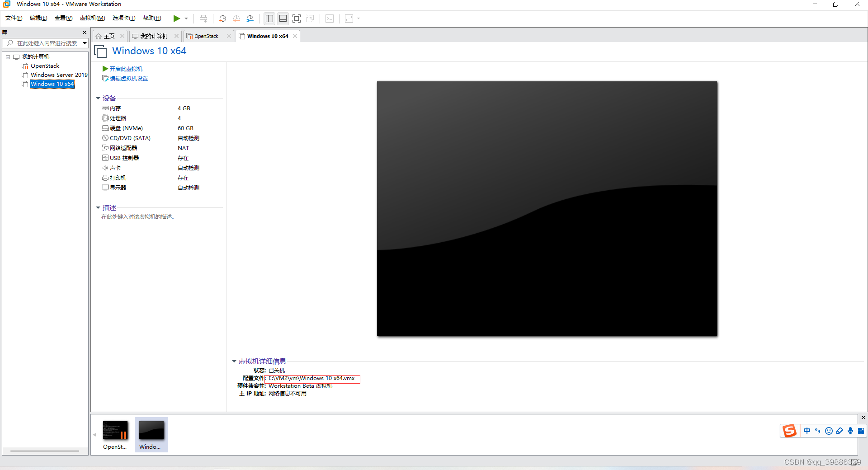Viewport: 868px width, 470px height.
Task: Open the 查看(V) menu
Action: 63,18
